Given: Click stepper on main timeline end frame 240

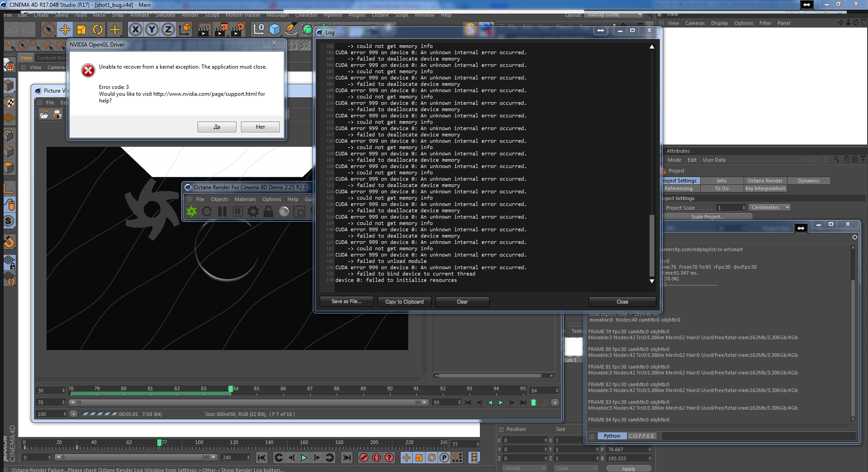Looking at the screenshot, I should pos(248,458).
